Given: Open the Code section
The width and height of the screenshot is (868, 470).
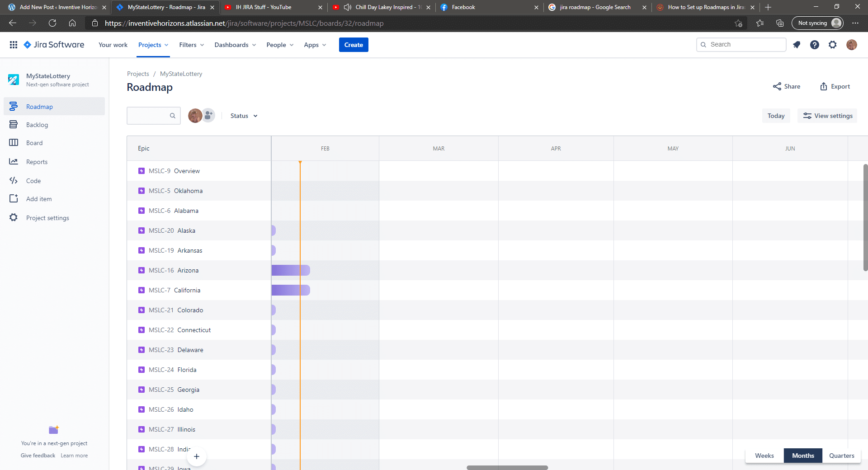Looking at the screenshot, I should [32, 180].
